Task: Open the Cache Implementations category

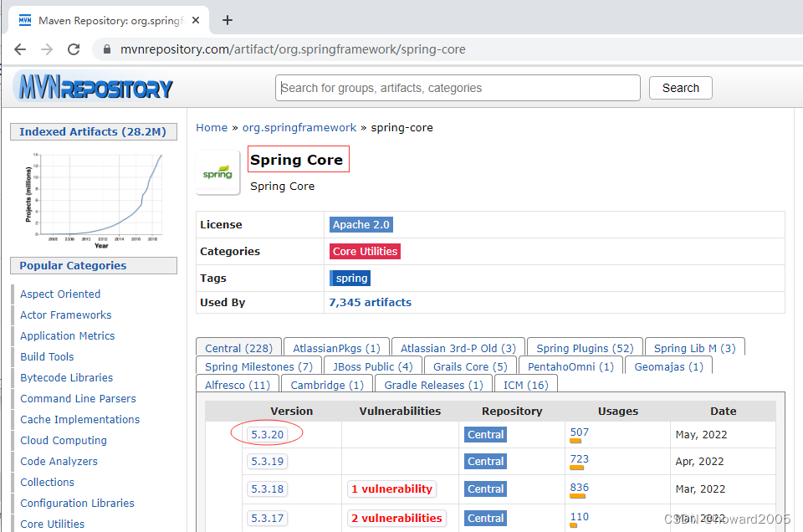Action: tap(80, 420)
